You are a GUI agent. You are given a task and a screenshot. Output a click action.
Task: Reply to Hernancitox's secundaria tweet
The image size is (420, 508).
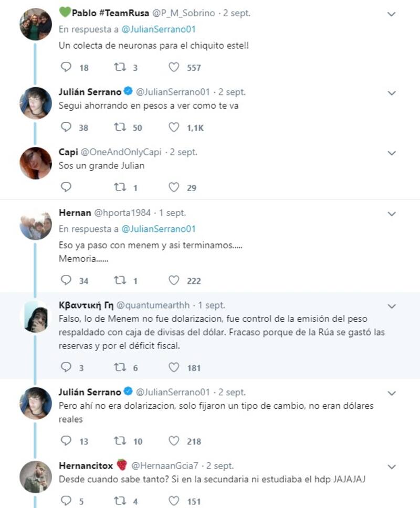tap(66, 501)
